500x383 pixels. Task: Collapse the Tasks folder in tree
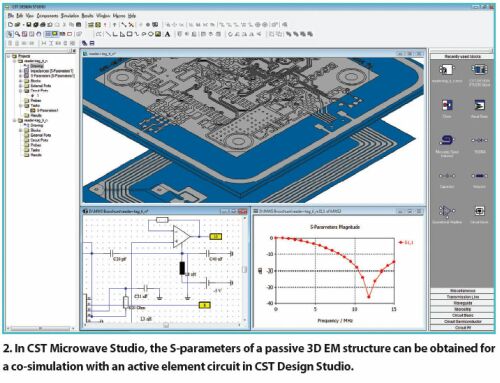tap(21, 106)
